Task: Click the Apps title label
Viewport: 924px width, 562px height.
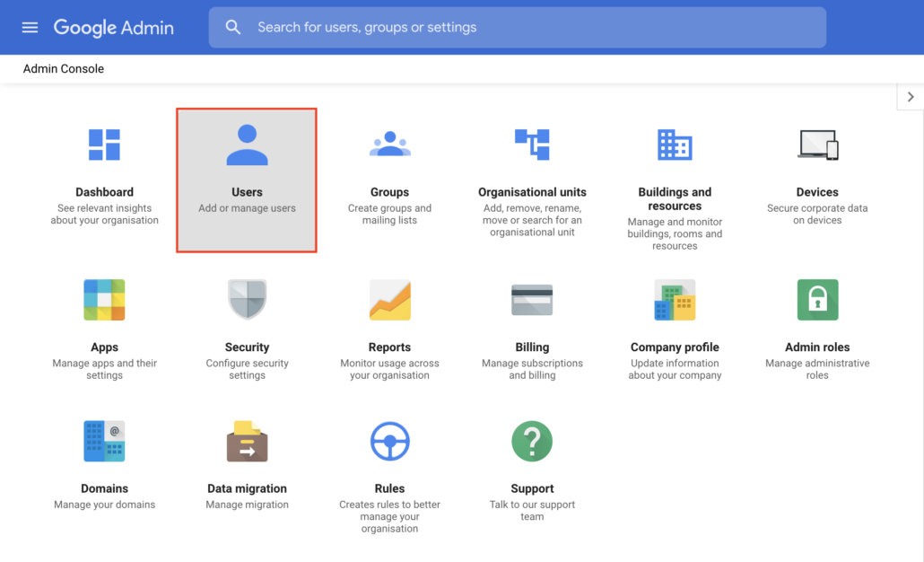Action: pyautogui.click(x=104, y=347)
